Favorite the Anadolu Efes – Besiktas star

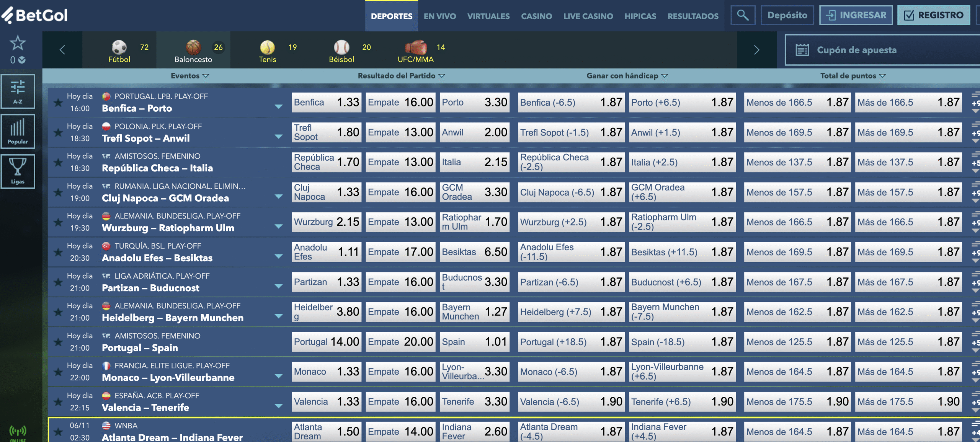(x=58, y=252)
